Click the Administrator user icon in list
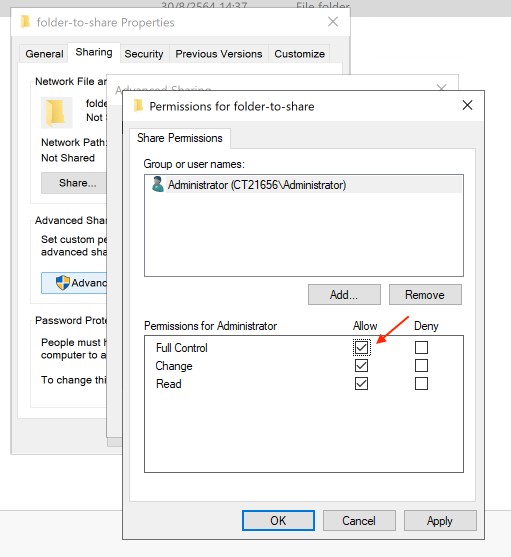Screen dimensions: 511x557 click(x=157, y=185)
